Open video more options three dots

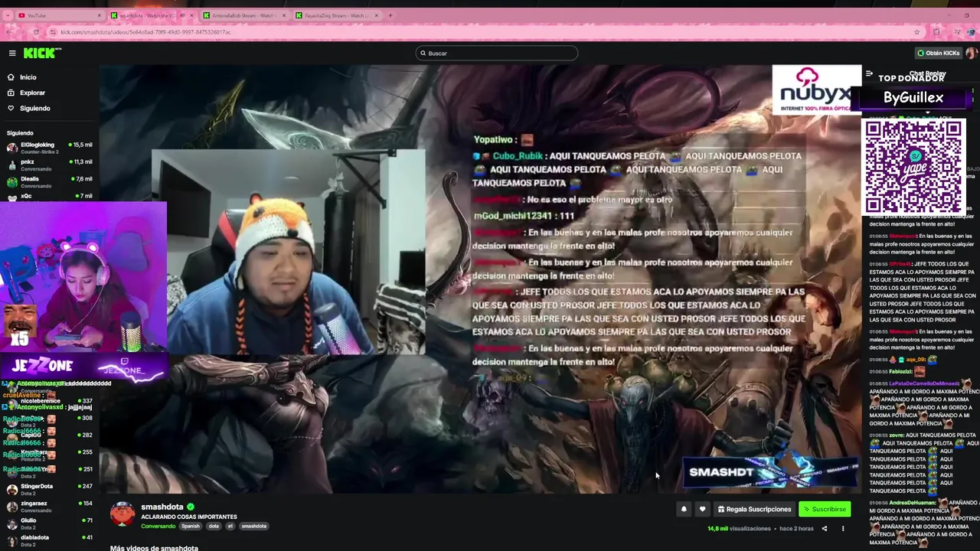843,528
